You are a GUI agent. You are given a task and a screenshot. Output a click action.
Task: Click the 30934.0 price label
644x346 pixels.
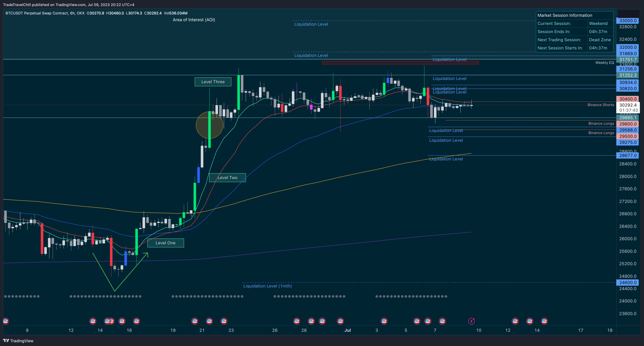coord(627,82)
